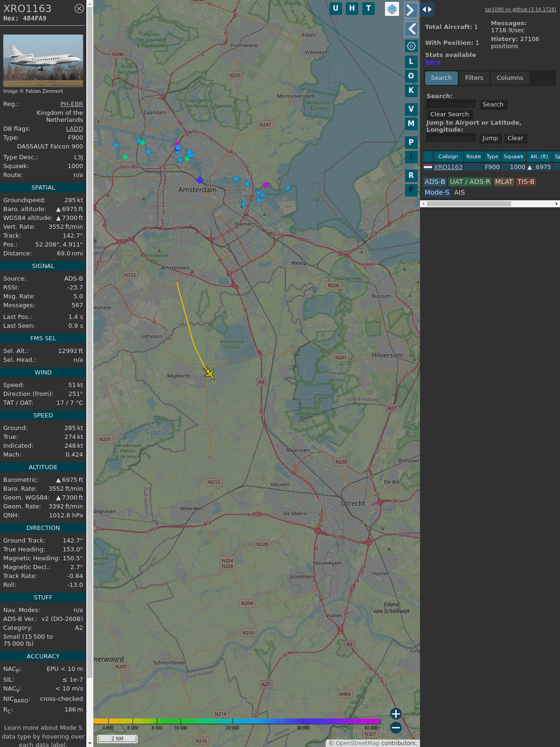This screenshot has height=747, width=560.
Task: Switch to the Filters tab
Action: 474,78
